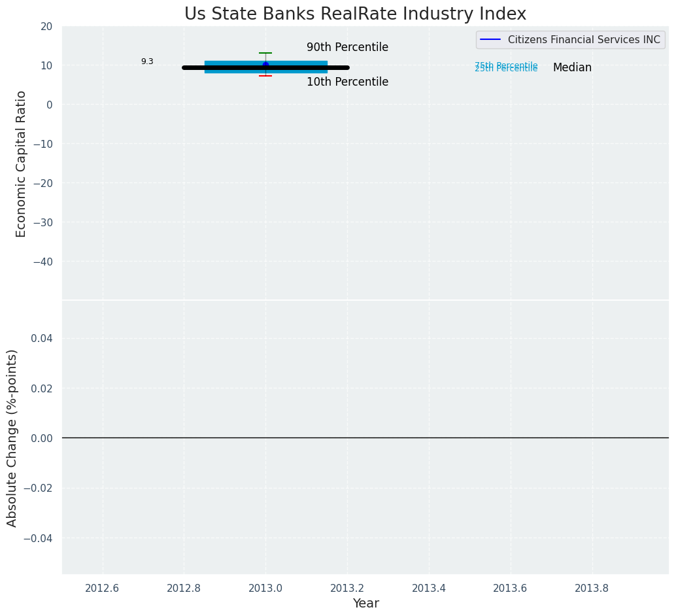Click the Absolute Change (%-points) axis label
The width and height of the screenshot is (676, 616).
(x=12, y=437)
